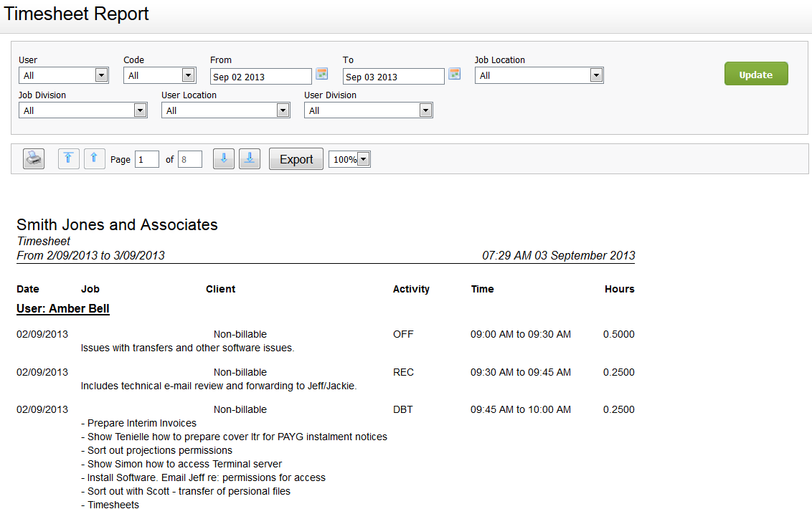Screen dimensions: 812x509
Task: Click the current page number field
Action: pyautogui.click(x=146, y=159)
